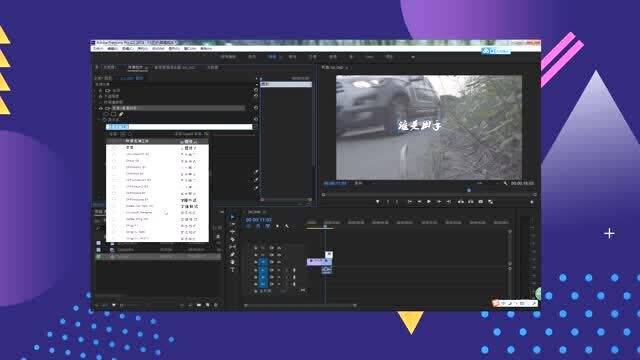Click Go to In point button
The width and height of the screenshot is (640, 360).
(x=409, y=202)
